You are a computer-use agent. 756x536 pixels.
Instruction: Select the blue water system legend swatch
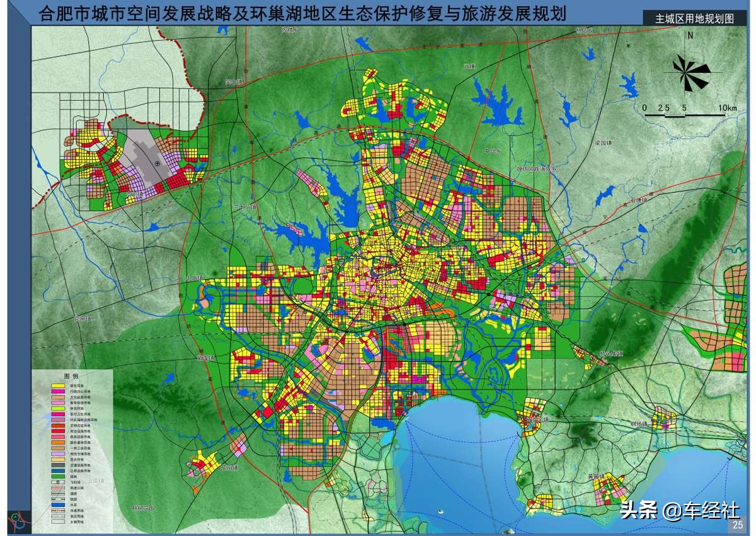[x=58, y=505]
